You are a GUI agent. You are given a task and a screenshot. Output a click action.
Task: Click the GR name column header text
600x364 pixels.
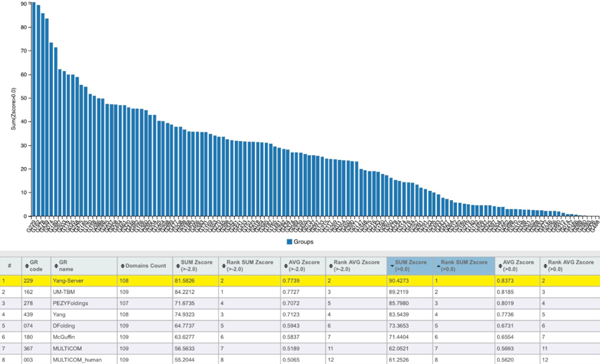pos(66,266)
